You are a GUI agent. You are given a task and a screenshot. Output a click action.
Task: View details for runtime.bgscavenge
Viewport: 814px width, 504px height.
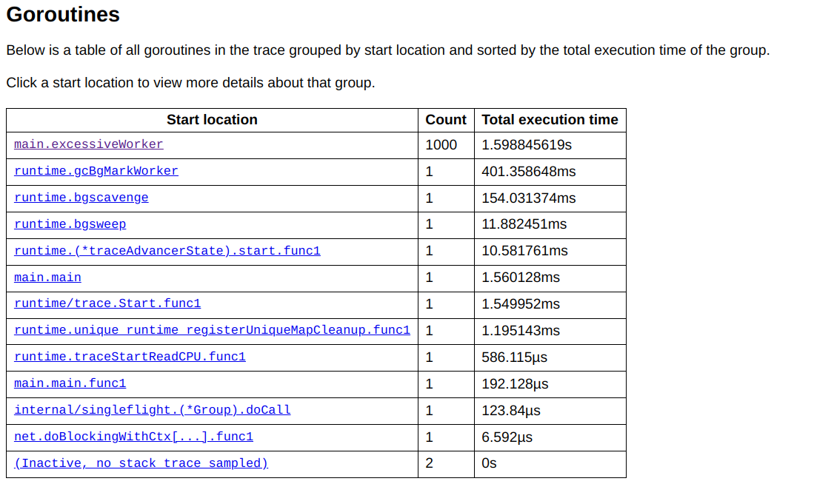tap(81, 198)
